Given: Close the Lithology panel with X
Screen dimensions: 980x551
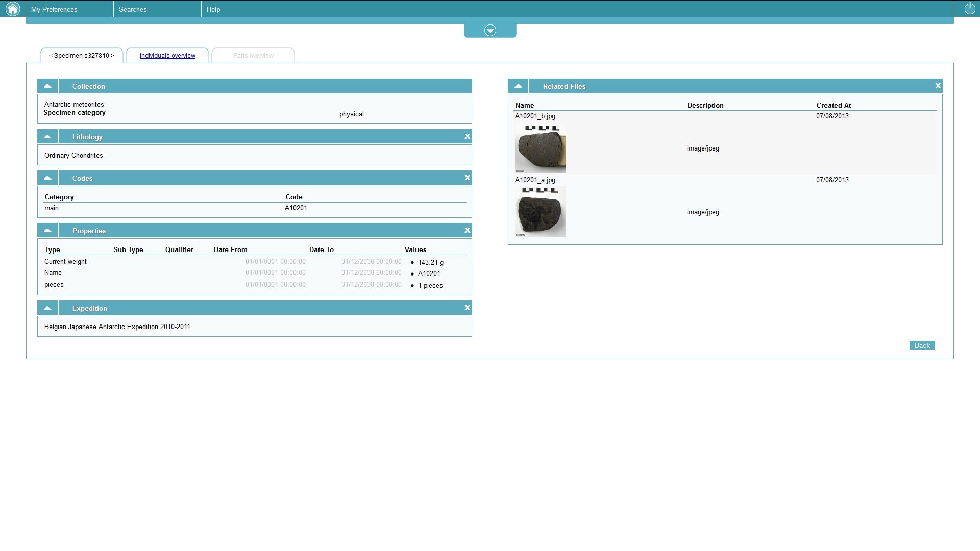Looking at the screenshot, I should [x=467, y=136].
